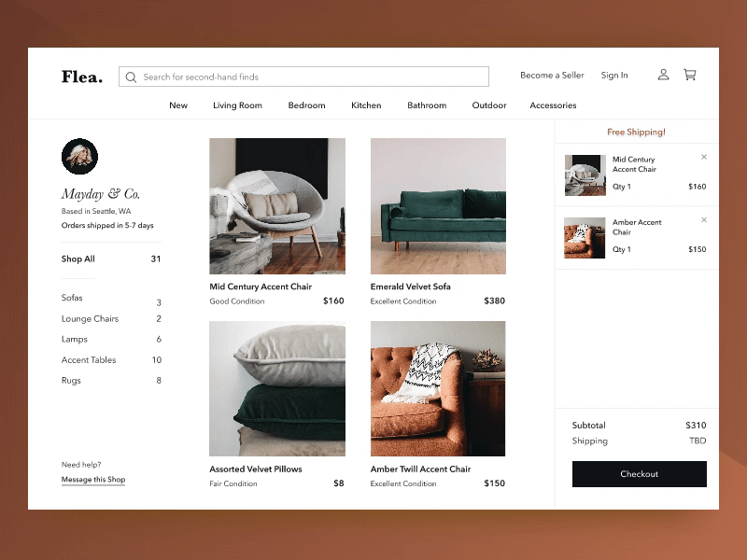Click the user account icon
The image size is (747, 560).
click(663, 75)
